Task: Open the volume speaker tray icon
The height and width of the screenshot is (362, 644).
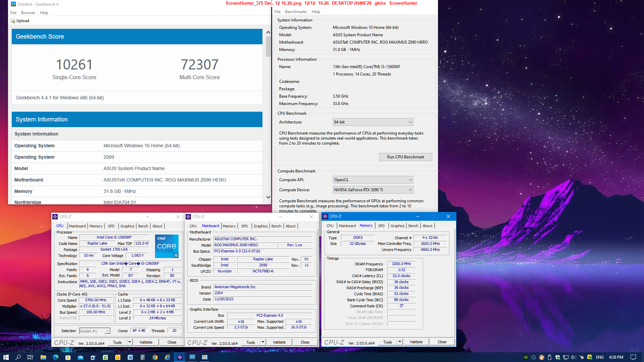Action: (x=574, y=357)
